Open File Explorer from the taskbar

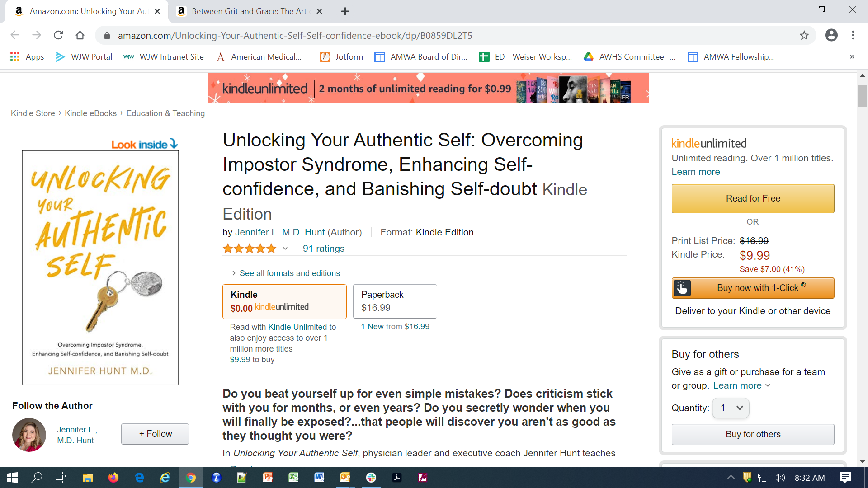[x=87, y=478]
